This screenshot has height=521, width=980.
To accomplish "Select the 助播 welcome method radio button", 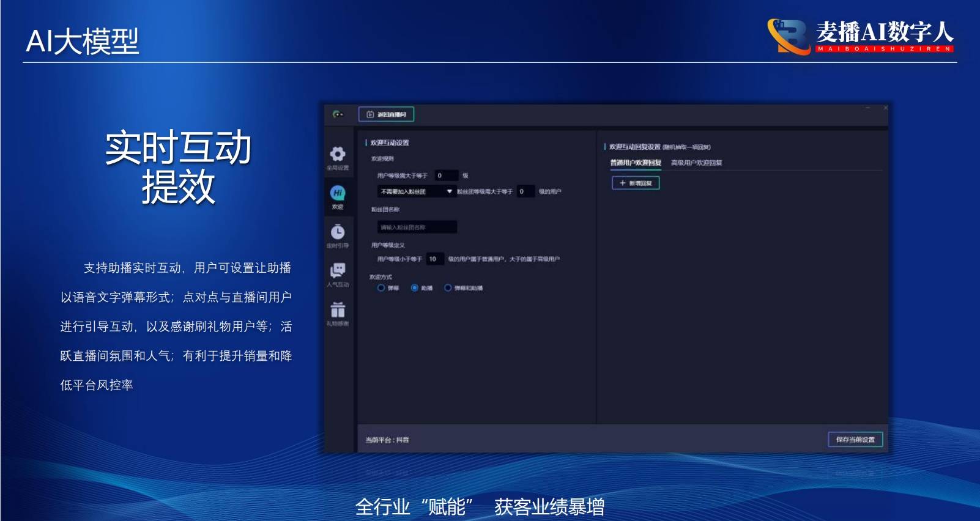I will coord(415,288).
